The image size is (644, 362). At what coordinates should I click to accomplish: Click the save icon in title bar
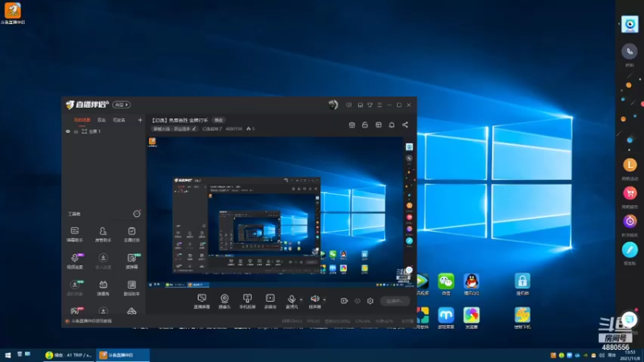360,105
